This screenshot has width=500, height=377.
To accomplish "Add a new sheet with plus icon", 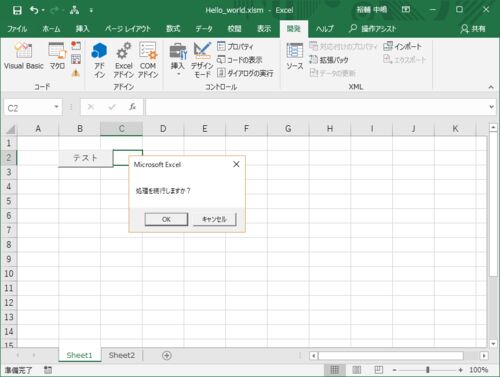I will click(x=167, y=356).
